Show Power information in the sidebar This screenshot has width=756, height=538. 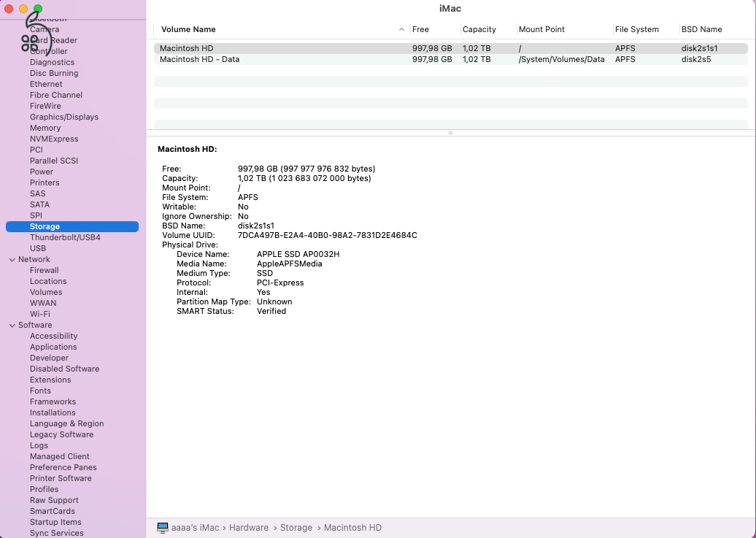42,172
